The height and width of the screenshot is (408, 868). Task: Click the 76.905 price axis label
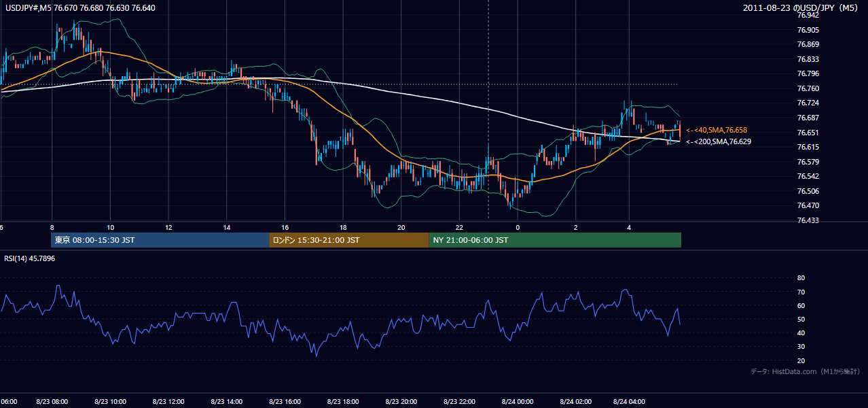point(808,30)
